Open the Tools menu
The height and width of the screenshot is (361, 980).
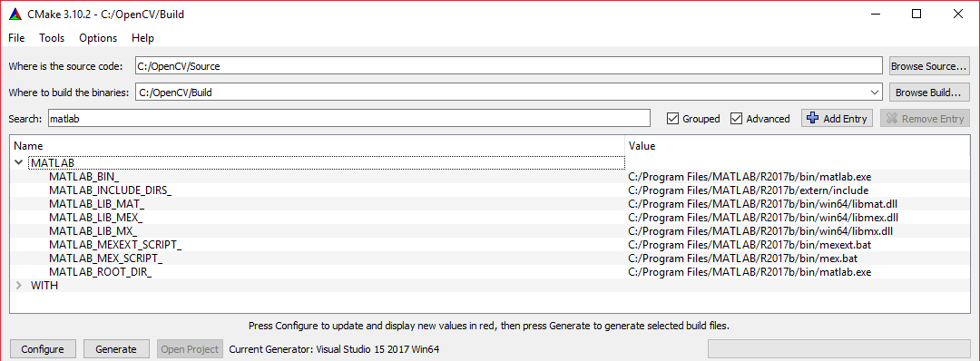point(52,38)
